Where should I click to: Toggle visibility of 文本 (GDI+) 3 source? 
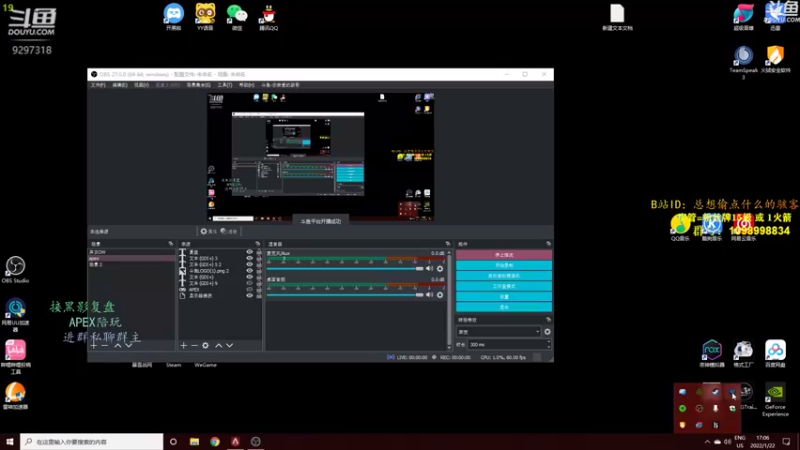pyautogui.click(x=249, y=258)
